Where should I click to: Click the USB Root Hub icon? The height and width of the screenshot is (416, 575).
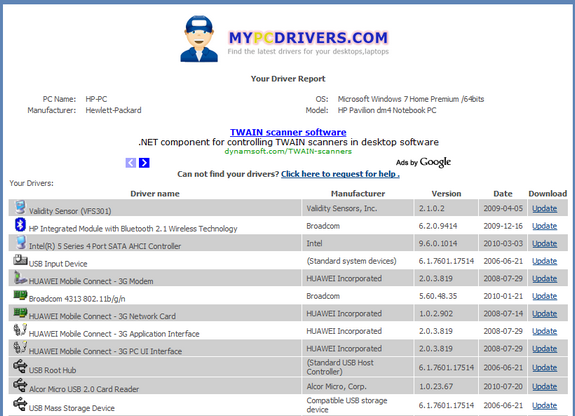click(x=20, y=366)
